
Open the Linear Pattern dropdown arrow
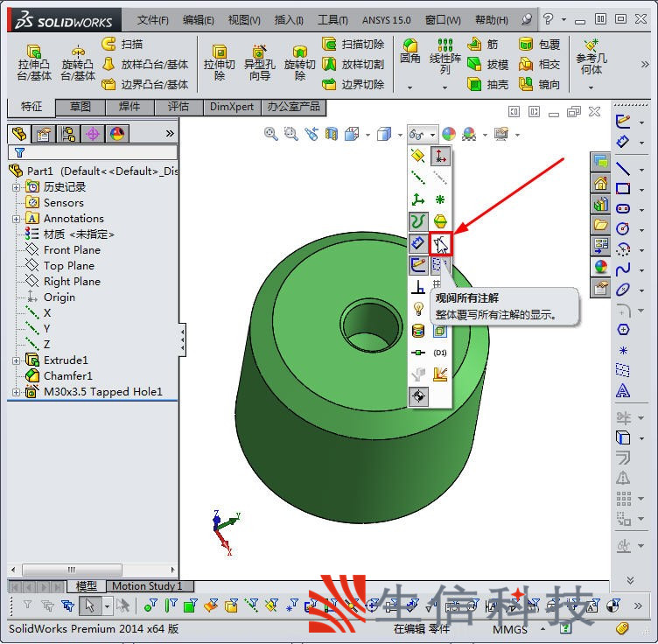click(x=444, y=87)
